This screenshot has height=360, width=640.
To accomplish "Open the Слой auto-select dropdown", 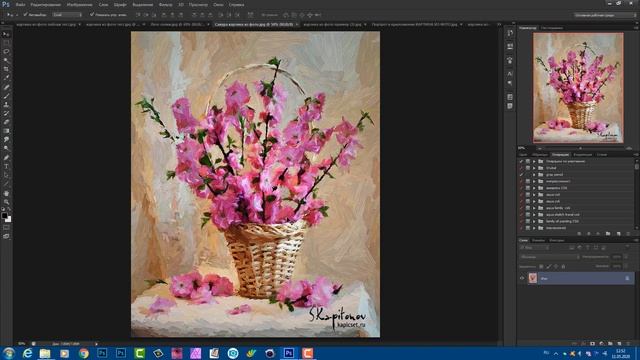I will tap(67, 15).
